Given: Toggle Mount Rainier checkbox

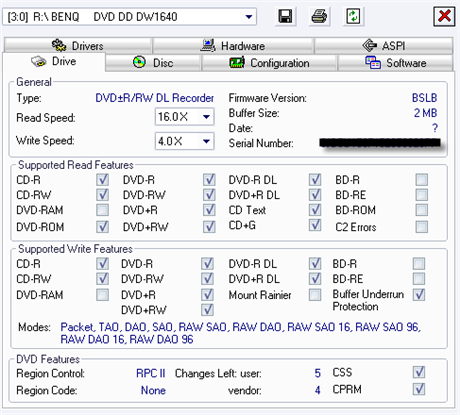Looking at the screenshot, I should [315, 295].
